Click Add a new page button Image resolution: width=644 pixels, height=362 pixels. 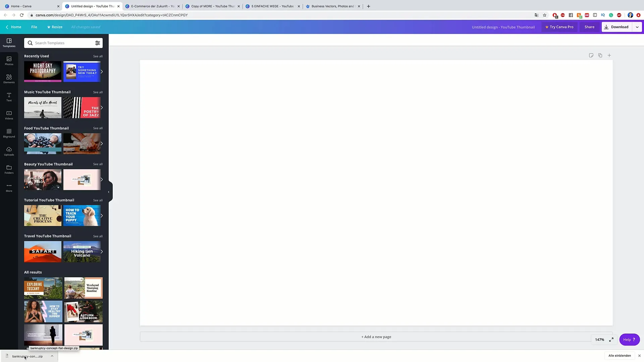(376, 337)
